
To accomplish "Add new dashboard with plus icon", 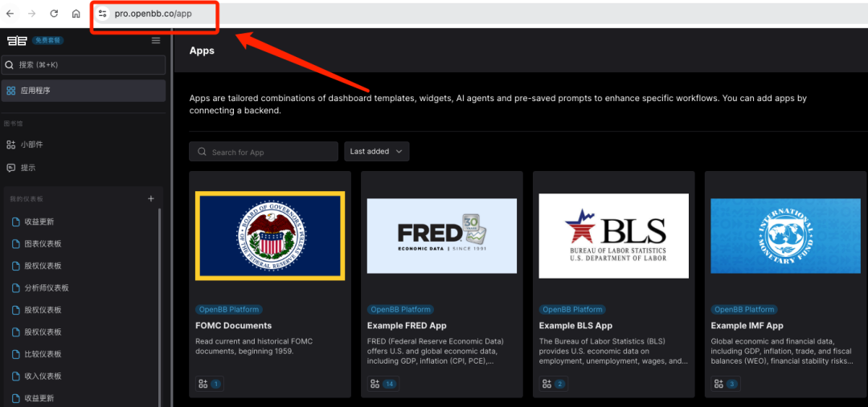I will (x=150, y=198).
